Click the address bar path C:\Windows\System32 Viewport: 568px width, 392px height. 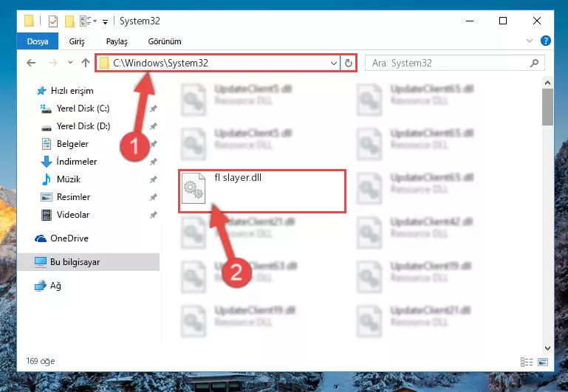pos(160,63)
